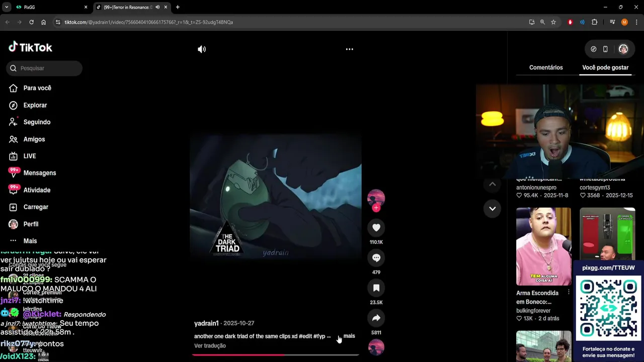Screen dimensions: 644x362
Task: Click the creator avatar beside the video
Action: pyautogui.click(x=376, y=199)
